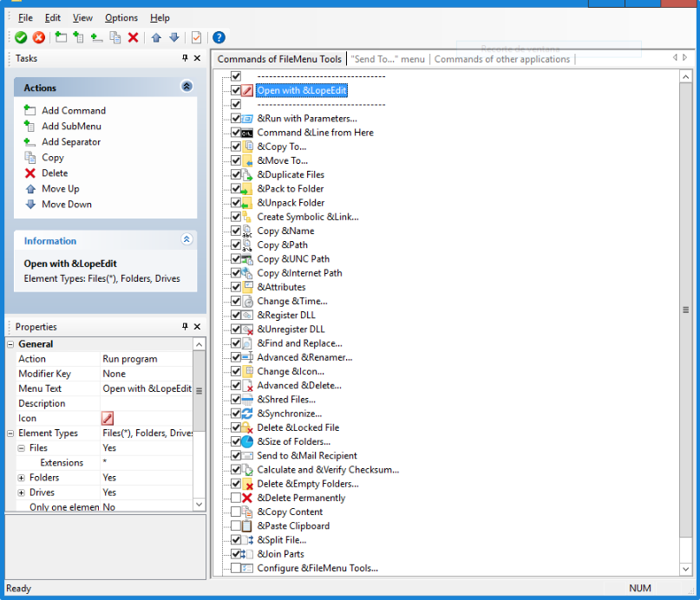700x600 pixels.
Task: Open the File menu
Action: click(25, 18)
